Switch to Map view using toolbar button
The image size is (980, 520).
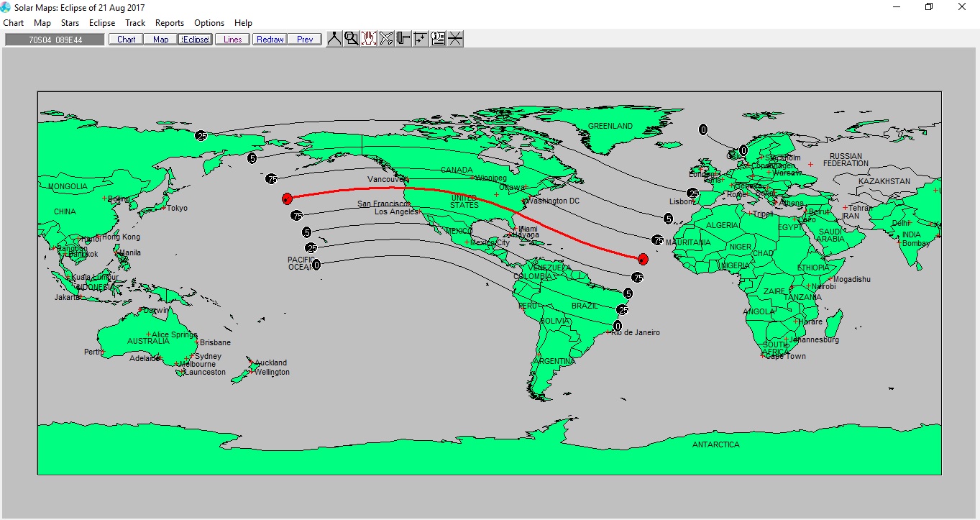click(x=161, y=40)
